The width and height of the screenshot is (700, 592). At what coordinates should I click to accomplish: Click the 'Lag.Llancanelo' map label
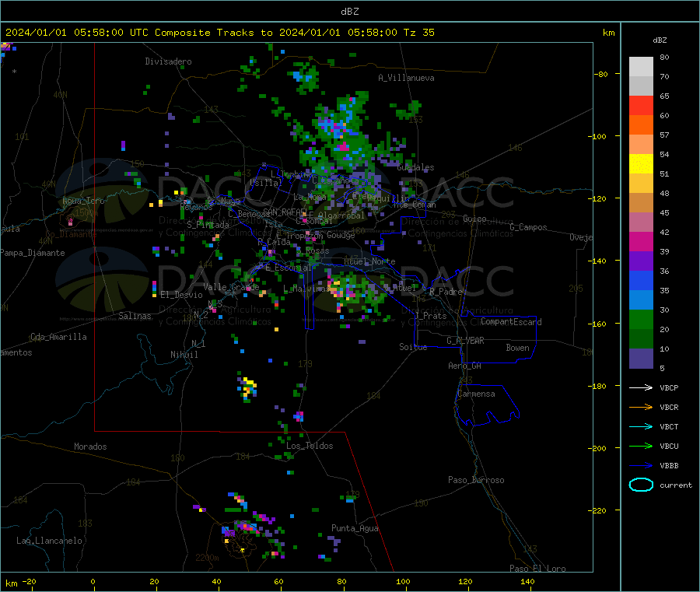[x=49, y=541]
